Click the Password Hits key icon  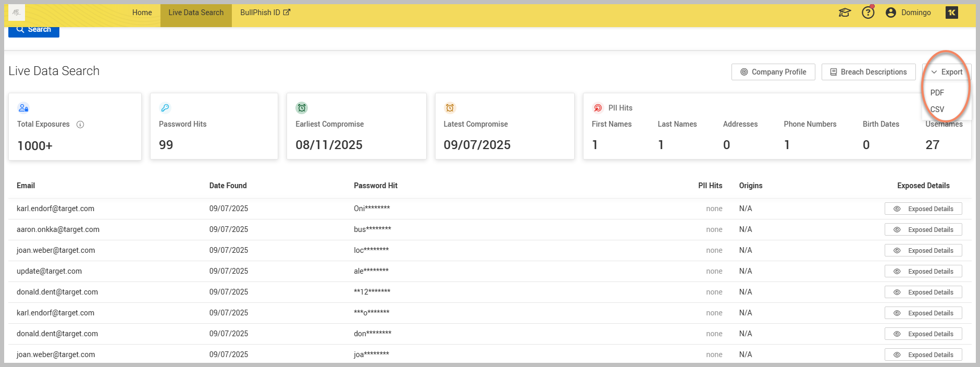[x=165, y=108]
